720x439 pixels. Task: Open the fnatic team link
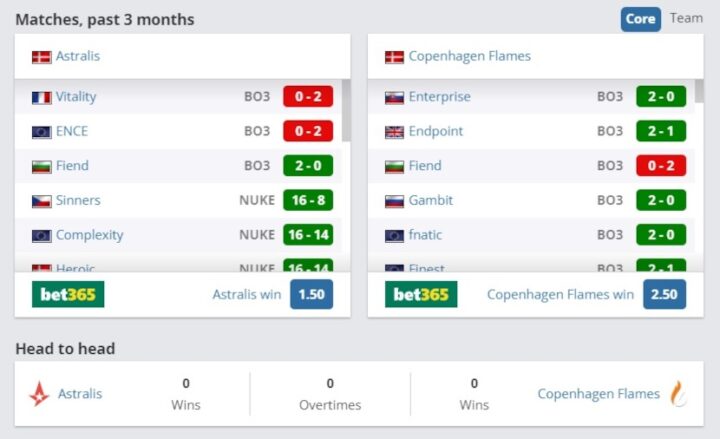click(425, 235)
